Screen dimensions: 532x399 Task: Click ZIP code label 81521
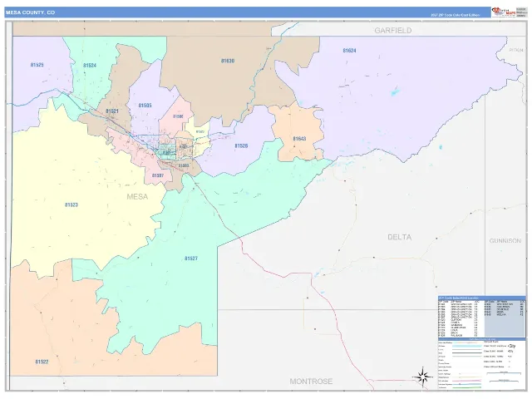coord(112,111)
